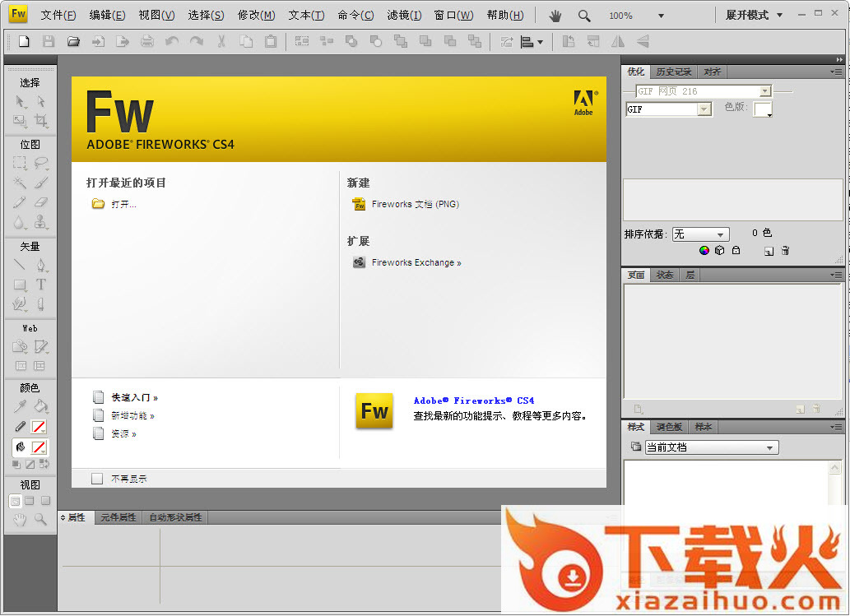Open the 滤镜(I) menu
Image resolution: width=850 pixels, height=616 pixels.
coord(404,15)
